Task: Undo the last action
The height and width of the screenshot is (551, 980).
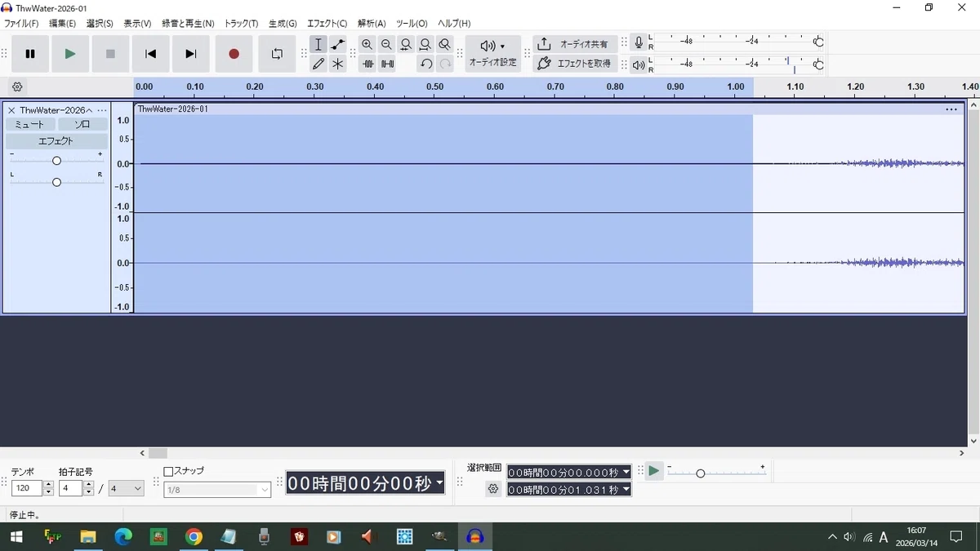Action: [x=425, y=64]
